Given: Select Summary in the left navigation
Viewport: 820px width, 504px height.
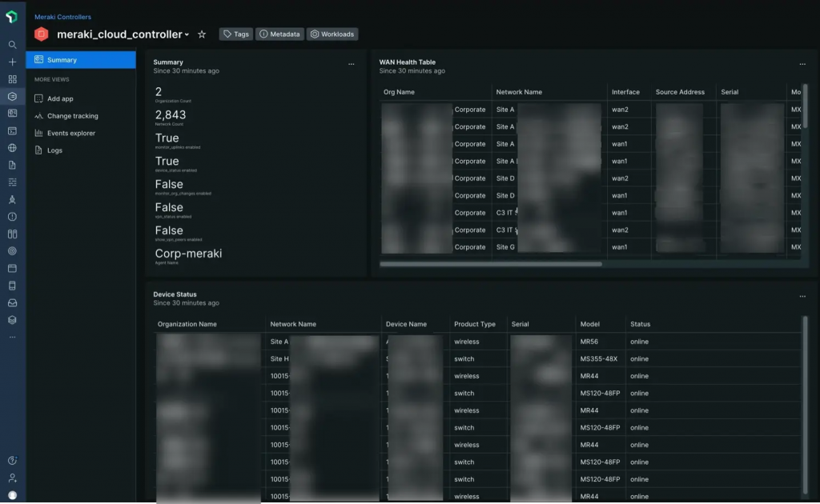Looking at the screenshot, I should 62,58.
